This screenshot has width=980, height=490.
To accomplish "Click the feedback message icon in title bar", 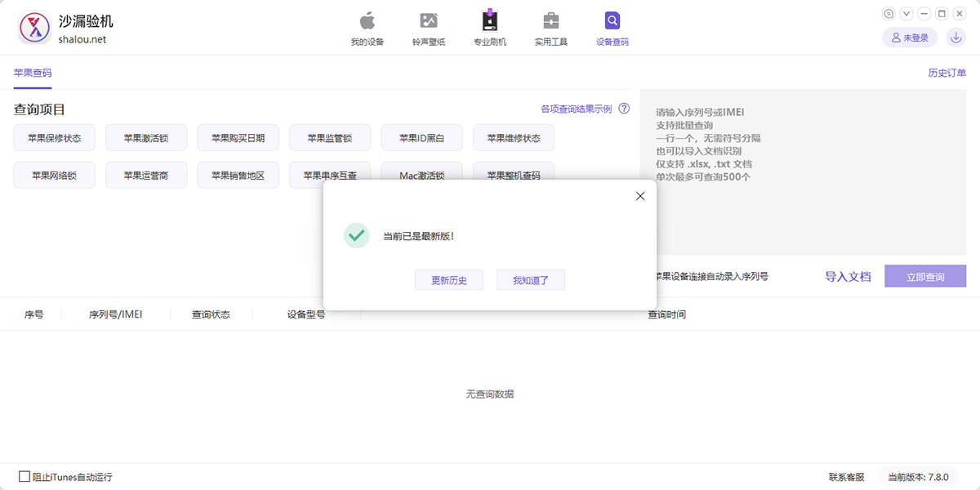I will pos(889,13).
